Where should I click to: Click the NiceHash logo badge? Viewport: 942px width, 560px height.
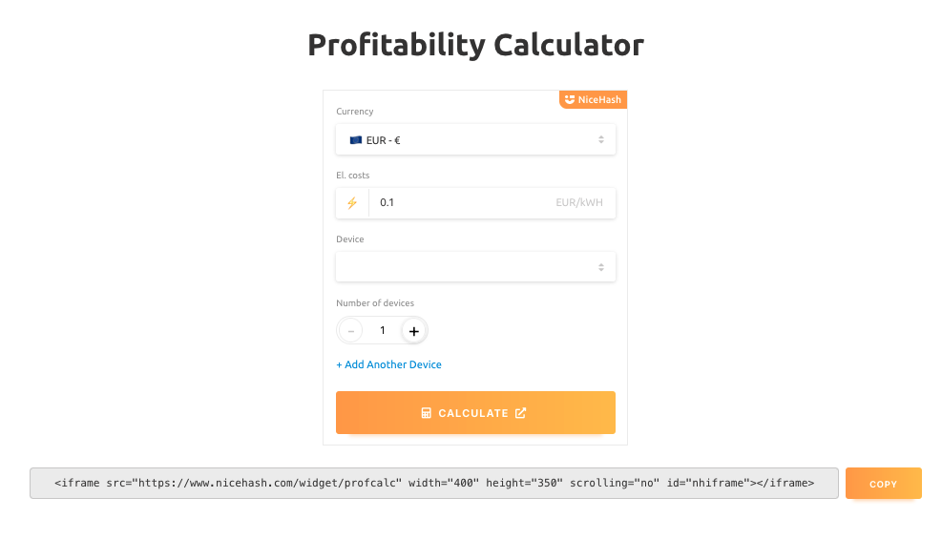click(x=593, y=99)
